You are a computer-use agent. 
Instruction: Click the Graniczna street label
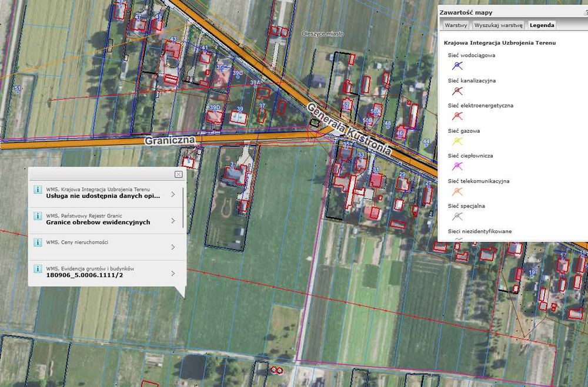170,140
